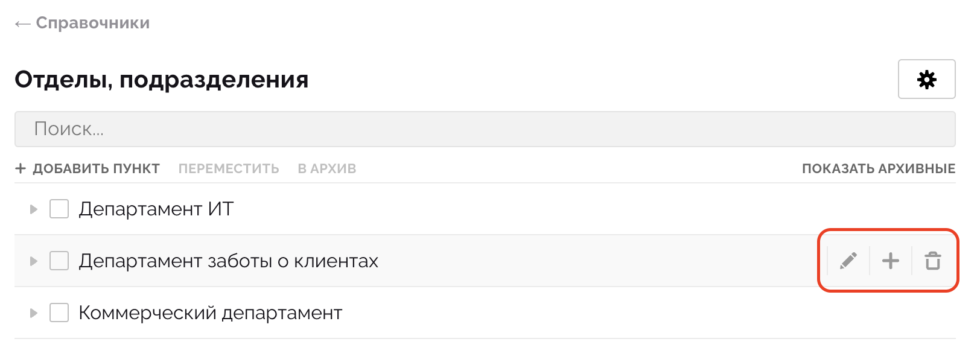Open settings via the gear button
980x362 pixels.
tap(926, 79)
